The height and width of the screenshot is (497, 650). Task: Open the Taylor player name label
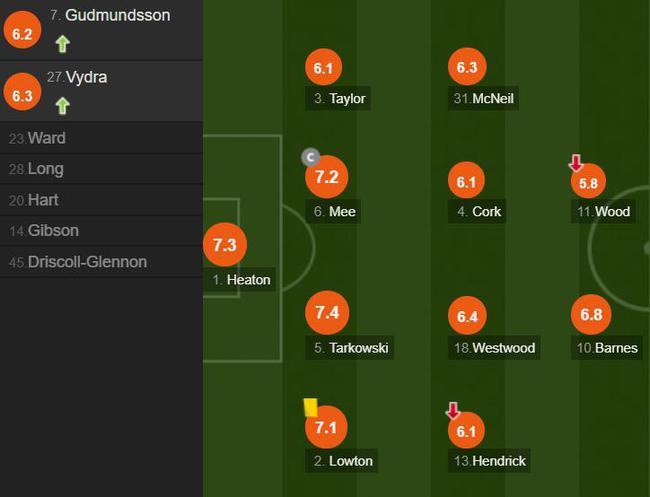pyautogui.click(x=338, y=98)
